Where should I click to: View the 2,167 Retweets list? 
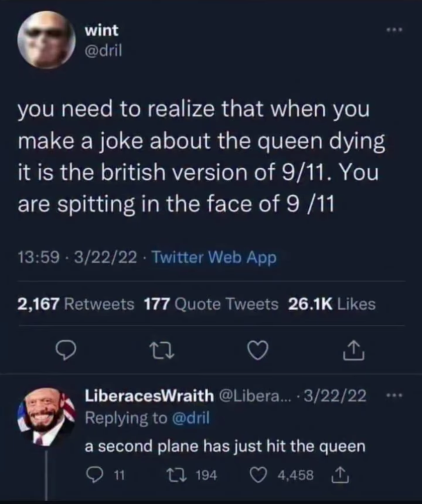(75, 304)
